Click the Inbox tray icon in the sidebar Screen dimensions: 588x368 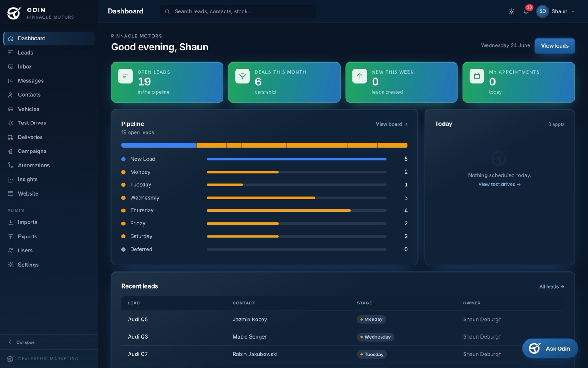point(10,66)
